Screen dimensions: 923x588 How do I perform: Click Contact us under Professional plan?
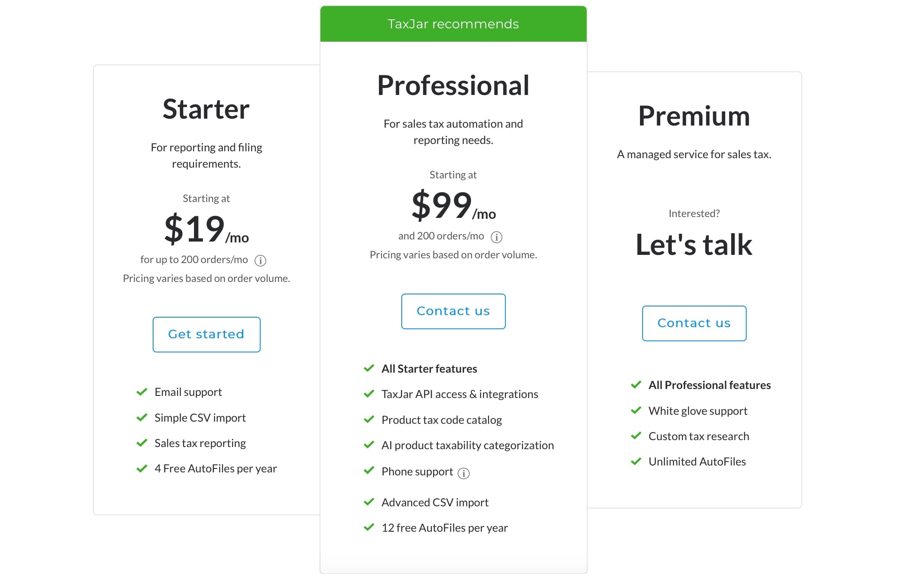453,311
